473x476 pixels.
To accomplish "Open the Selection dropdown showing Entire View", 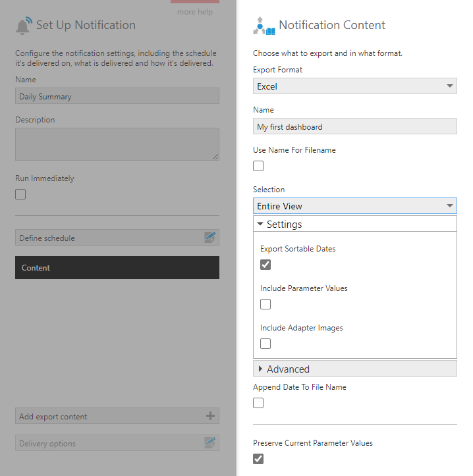I will tap(354, 206).
